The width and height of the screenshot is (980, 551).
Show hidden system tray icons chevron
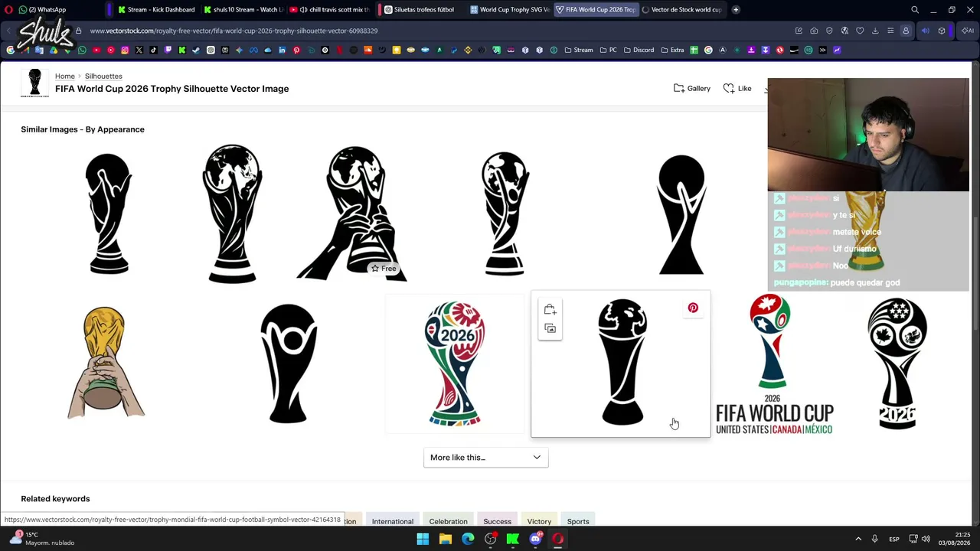click(x=858, y=539)
